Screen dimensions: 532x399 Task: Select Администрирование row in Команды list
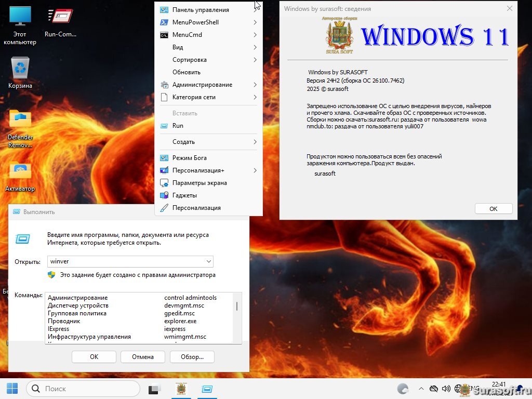coord(139,298)
